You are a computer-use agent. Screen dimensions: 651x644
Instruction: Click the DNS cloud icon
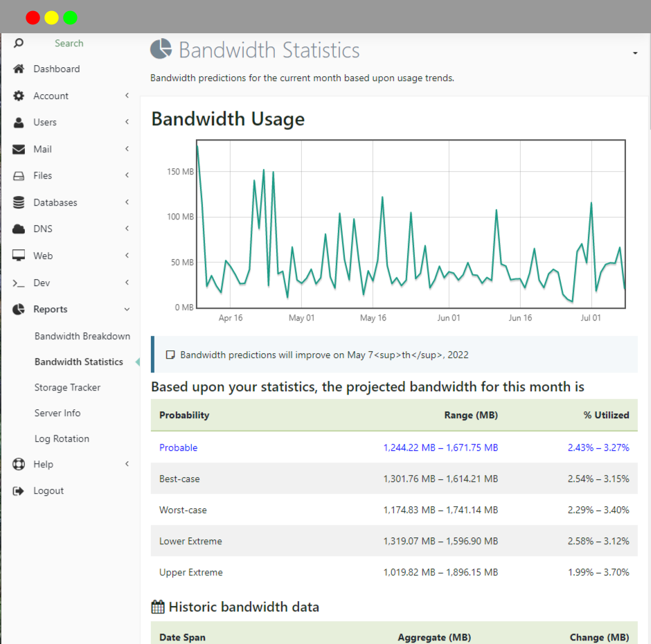coord(19,229)
